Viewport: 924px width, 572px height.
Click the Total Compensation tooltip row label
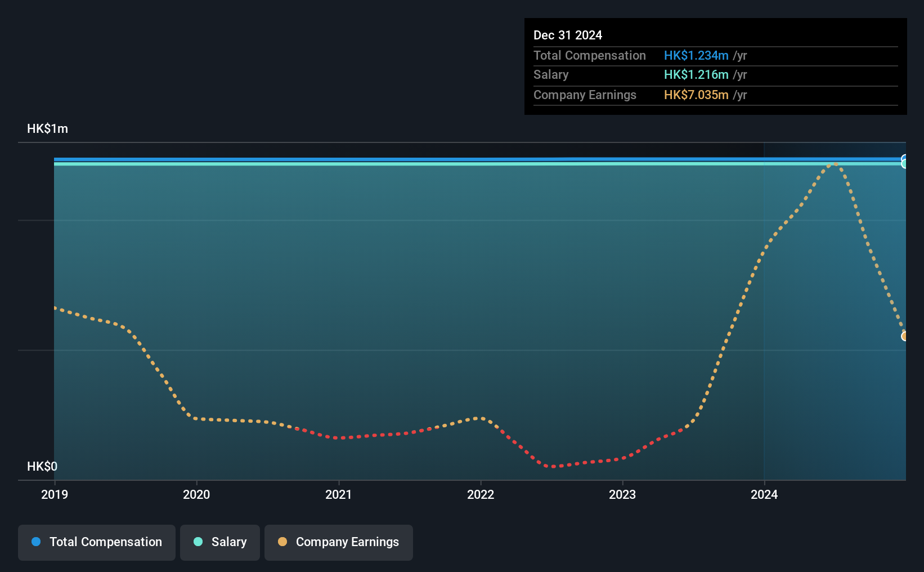point(590,55)
